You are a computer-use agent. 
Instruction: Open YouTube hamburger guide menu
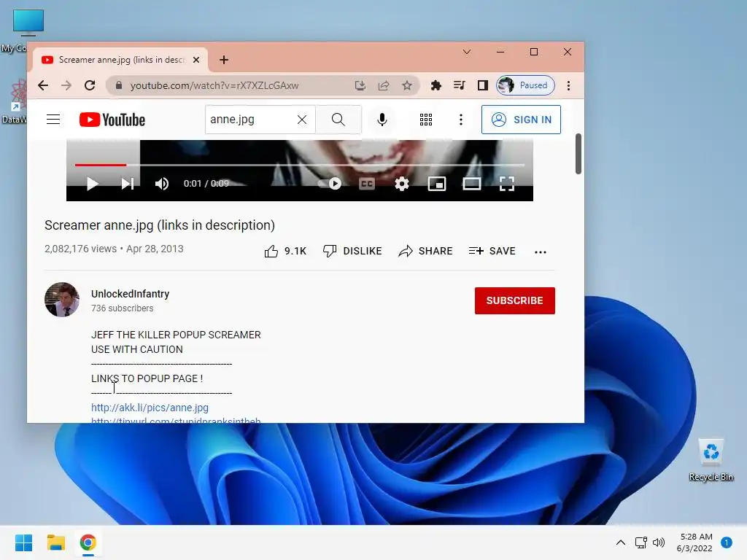coord(53,119)
